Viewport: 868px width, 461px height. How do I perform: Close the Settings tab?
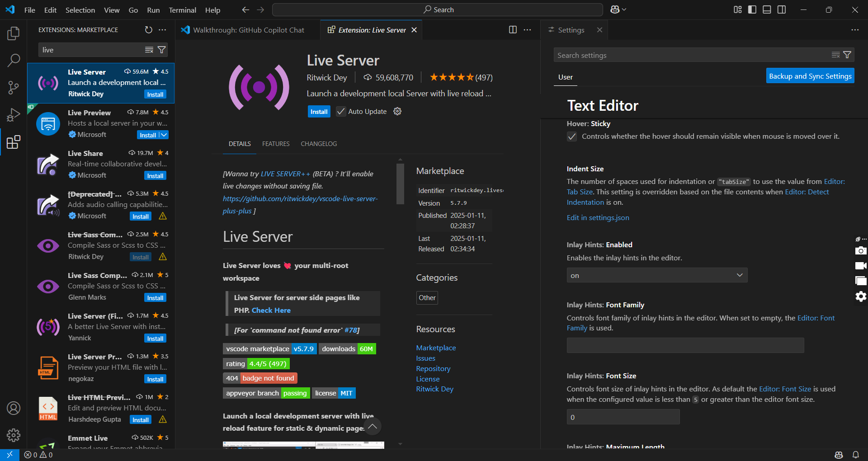(x=599, y=30)
